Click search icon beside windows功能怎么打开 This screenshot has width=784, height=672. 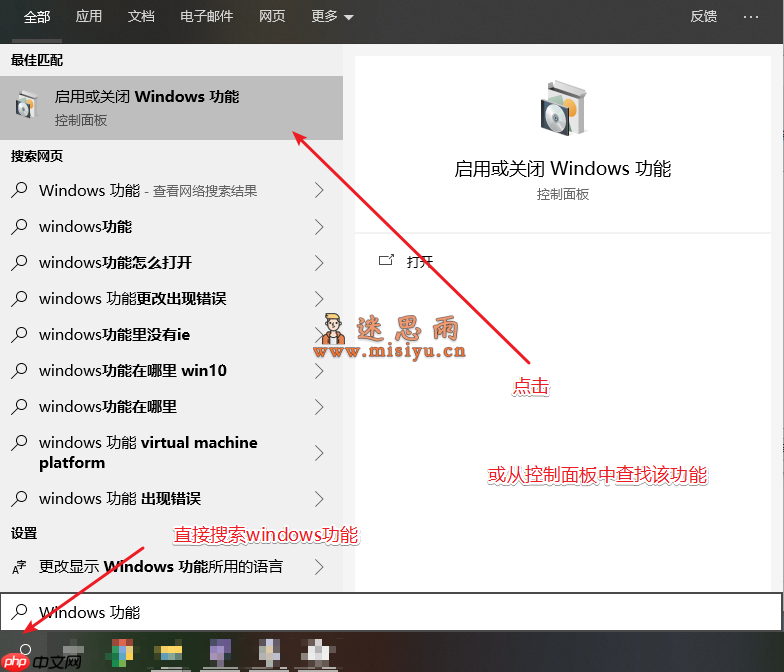(19, 262)
